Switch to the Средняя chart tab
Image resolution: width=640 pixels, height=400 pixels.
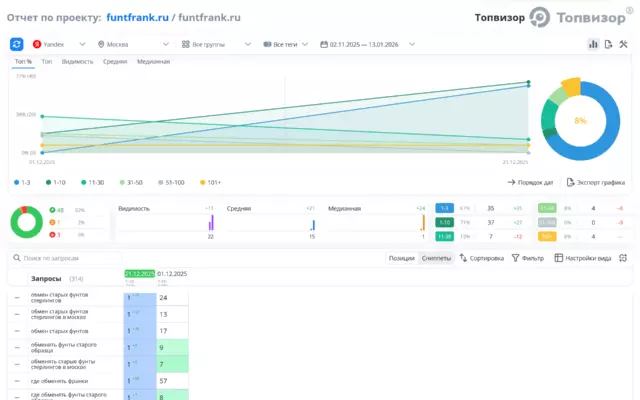pos(115,61)
